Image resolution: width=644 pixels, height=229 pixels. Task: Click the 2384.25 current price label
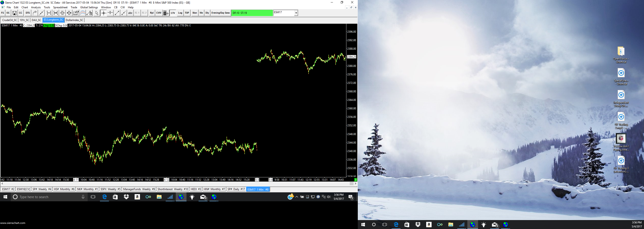[x=352, y=57]
